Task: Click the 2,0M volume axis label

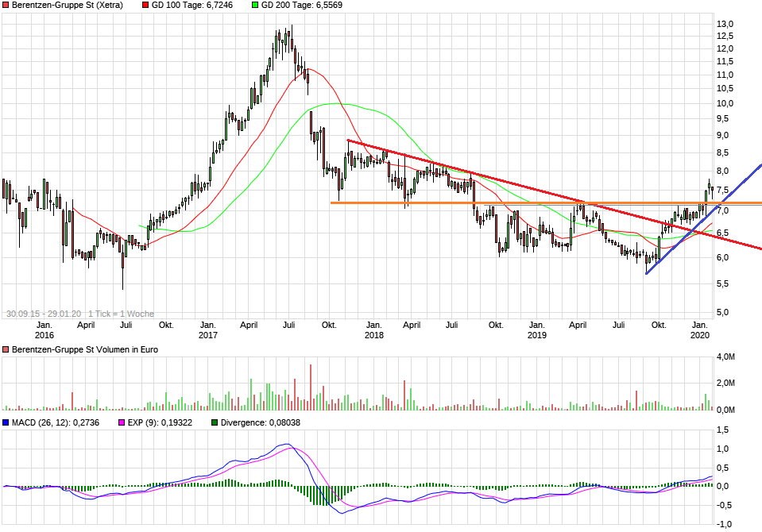Action: (725, 383)
